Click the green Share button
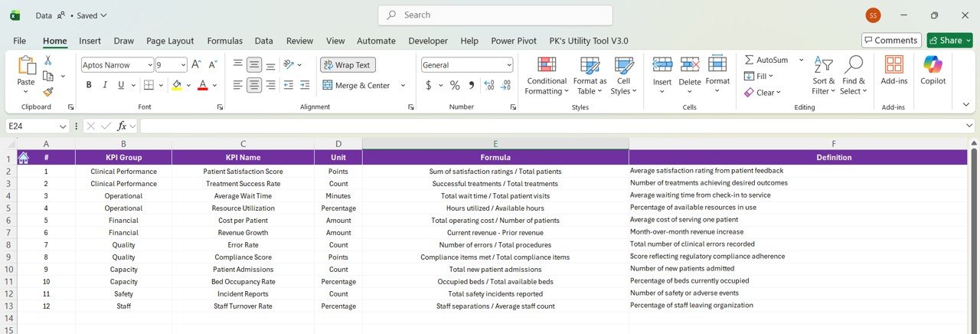The width and height of the screenshot is (980, 334). (x=949, y=41)
